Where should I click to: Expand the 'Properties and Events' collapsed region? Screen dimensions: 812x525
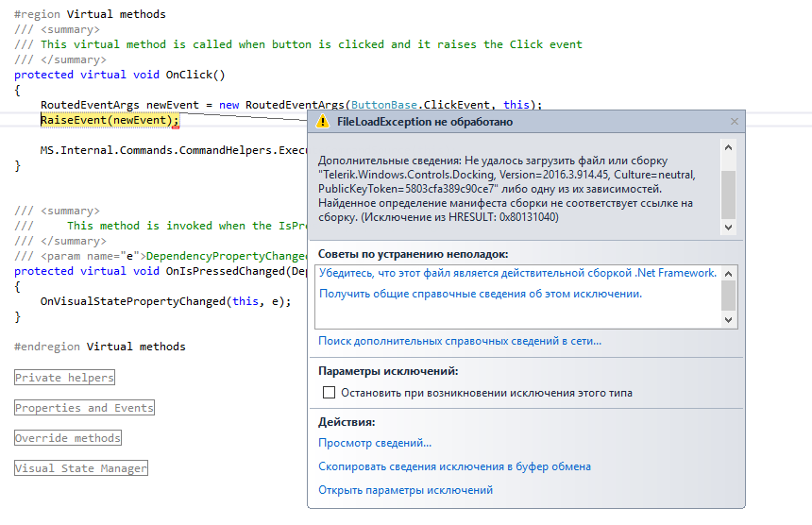(x=84, y=408)
